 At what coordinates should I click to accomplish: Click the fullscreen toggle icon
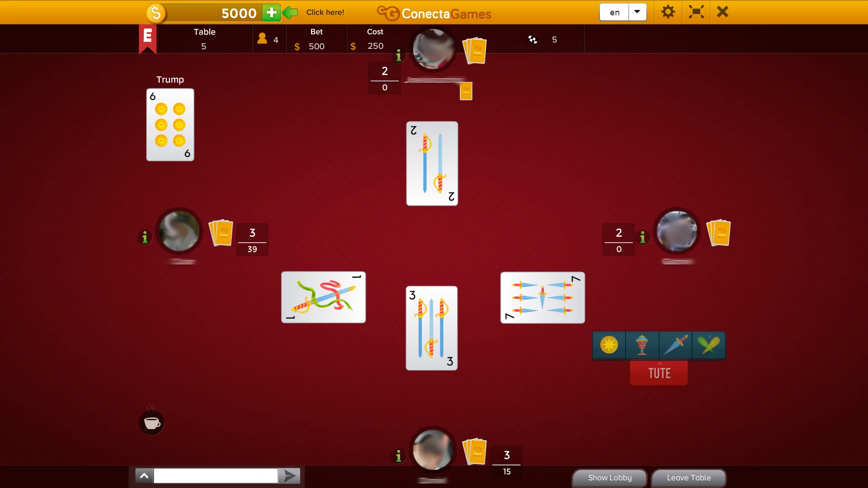click(x=696, y=12)
